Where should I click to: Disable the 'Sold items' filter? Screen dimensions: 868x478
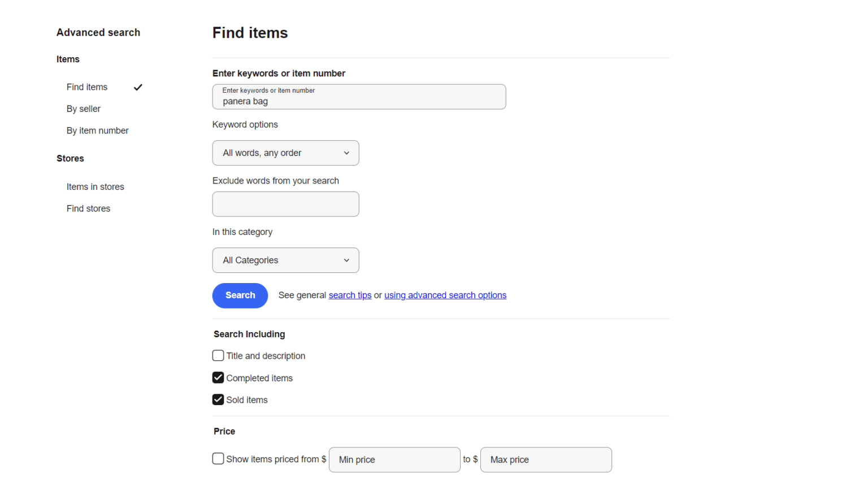tap(218, 399)
